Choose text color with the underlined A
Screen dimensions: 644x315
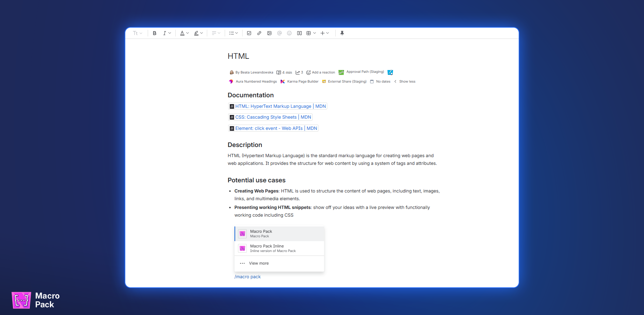[x=182, y=33]
